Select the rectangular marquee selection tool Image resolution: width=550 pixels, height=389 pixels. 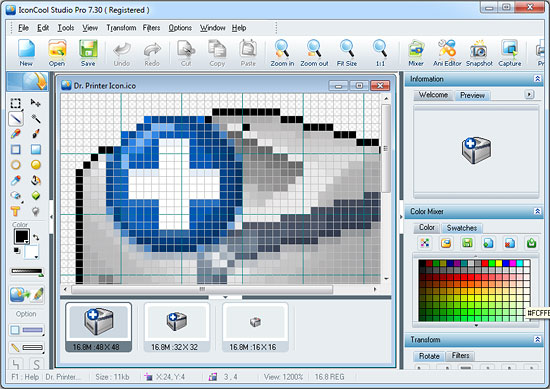15,103
